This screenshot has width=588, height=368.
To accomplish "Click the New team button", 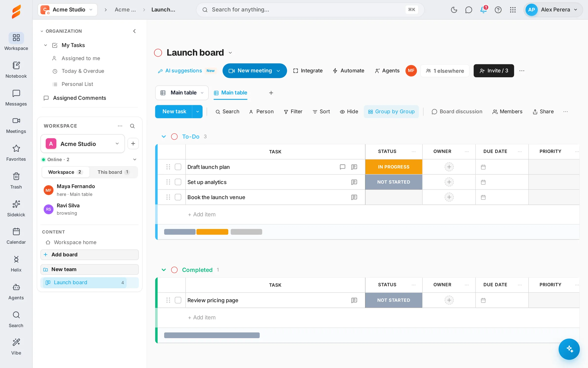I will click(90, 269).
